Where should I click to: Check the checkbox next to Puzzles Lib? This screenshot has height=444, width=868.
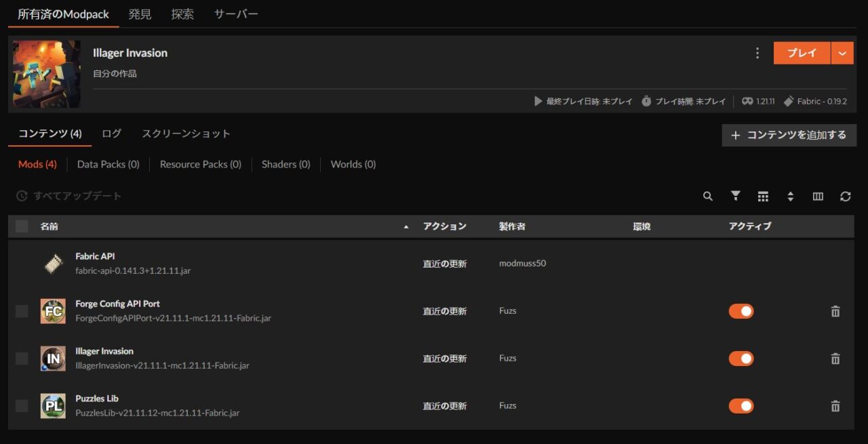(x=21, y=405)
